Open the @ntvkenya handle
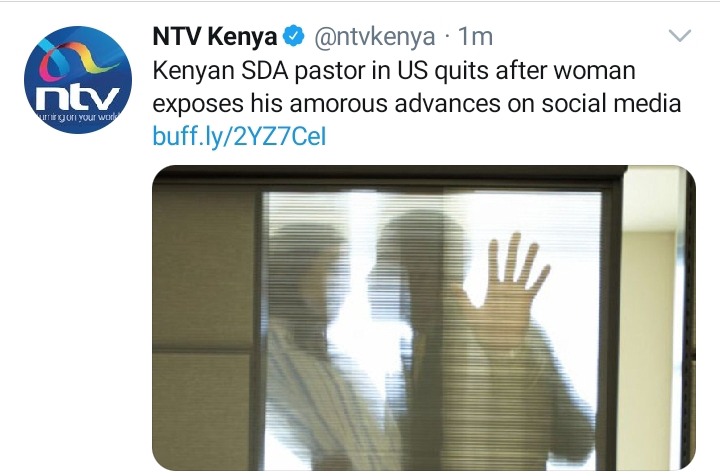 click(374, 37)
